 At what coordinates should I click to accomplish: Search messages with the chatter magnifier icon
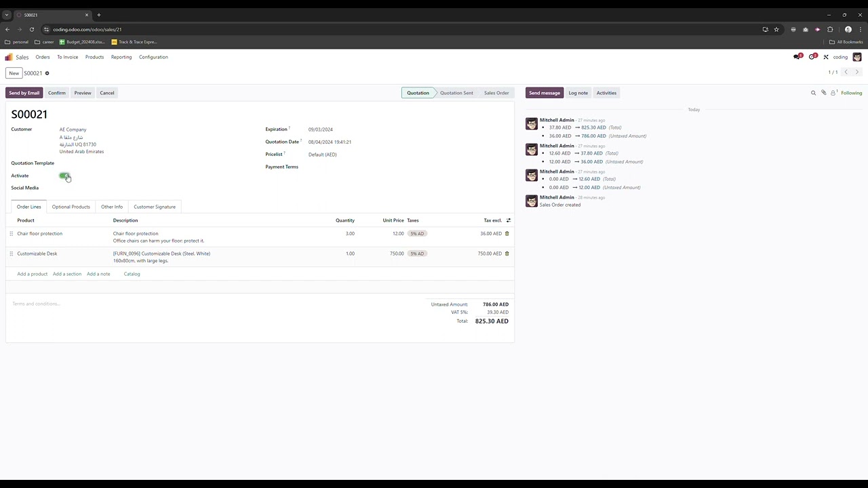coord(814,93)
